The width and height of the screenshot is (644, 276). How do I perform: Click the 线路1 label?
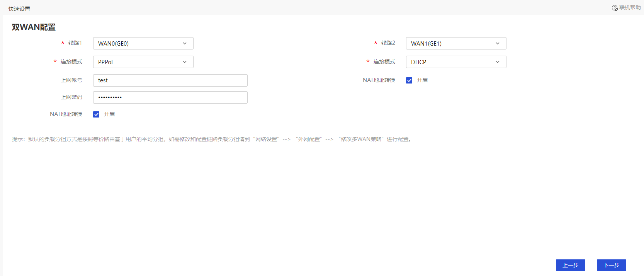(x=75, y=43)
